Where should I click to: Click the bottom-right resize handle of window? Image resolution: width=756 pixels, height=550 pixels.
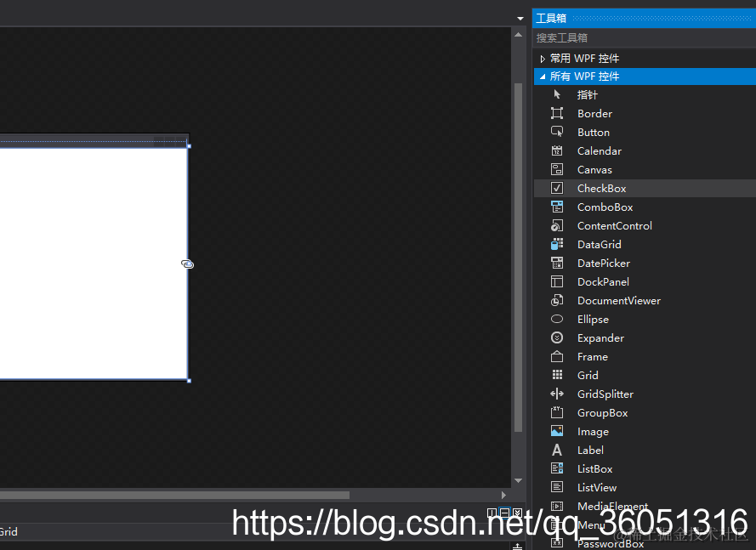[x=189, y=381]
